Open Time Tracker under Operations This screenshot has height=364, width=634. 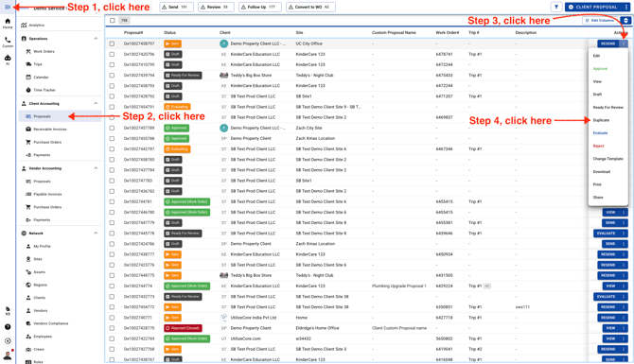tap(44, 90)
